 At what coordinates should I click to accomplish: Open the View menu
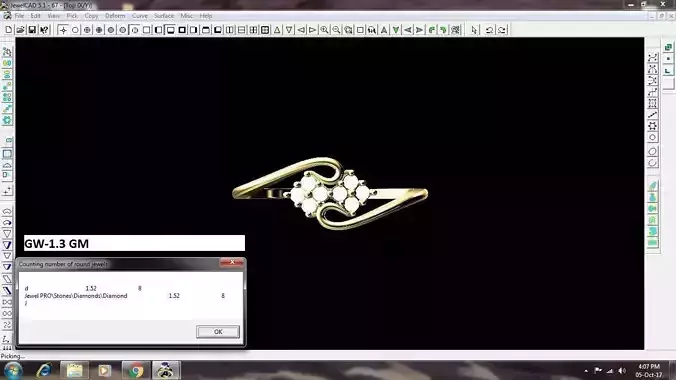click(x=53, y=16)
